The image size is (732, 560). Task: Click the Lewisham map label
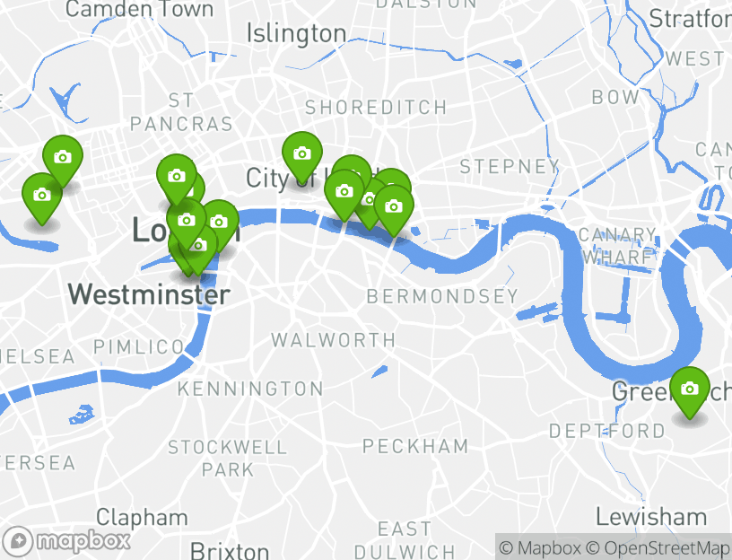coord(651,518)
